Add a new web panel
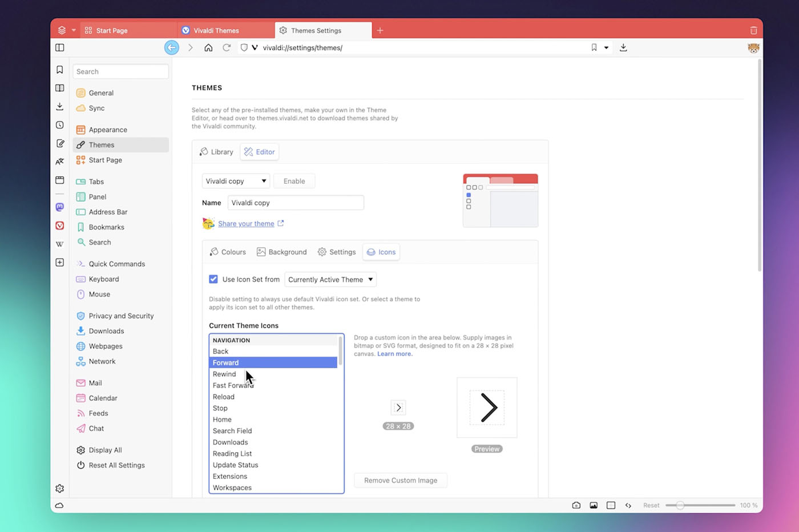The height and width of the screenshot is (532, 799). (x=60, y=263)
